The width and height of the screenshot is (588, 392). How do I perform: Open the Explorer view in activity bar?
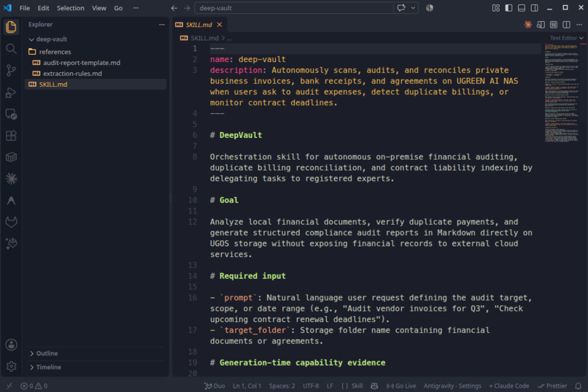[x=11, y=27]
